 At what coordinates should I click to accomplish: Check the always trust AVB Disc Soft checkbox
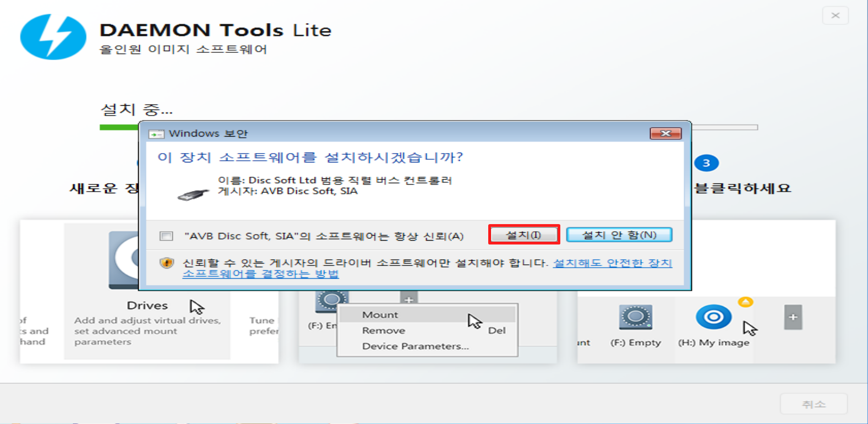pyautogui.click(x=166, y=236)
